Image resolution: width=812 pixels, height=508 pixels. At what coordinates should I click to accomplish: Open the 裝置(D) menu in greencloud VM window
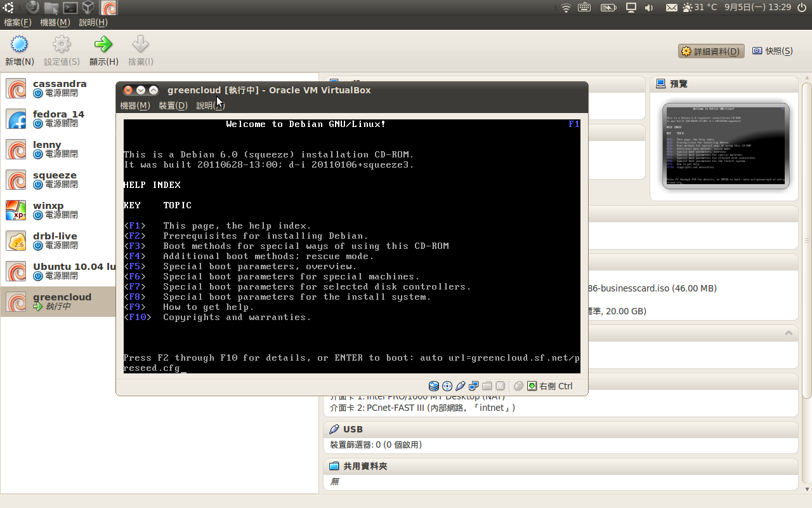click(x=173, y=105)
